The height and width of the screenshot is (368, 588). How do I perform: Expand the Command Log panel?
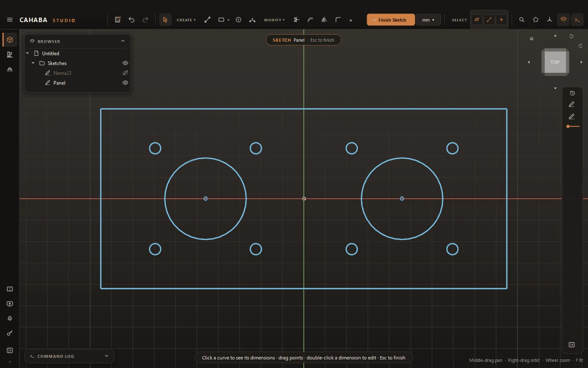coord(107,356)
